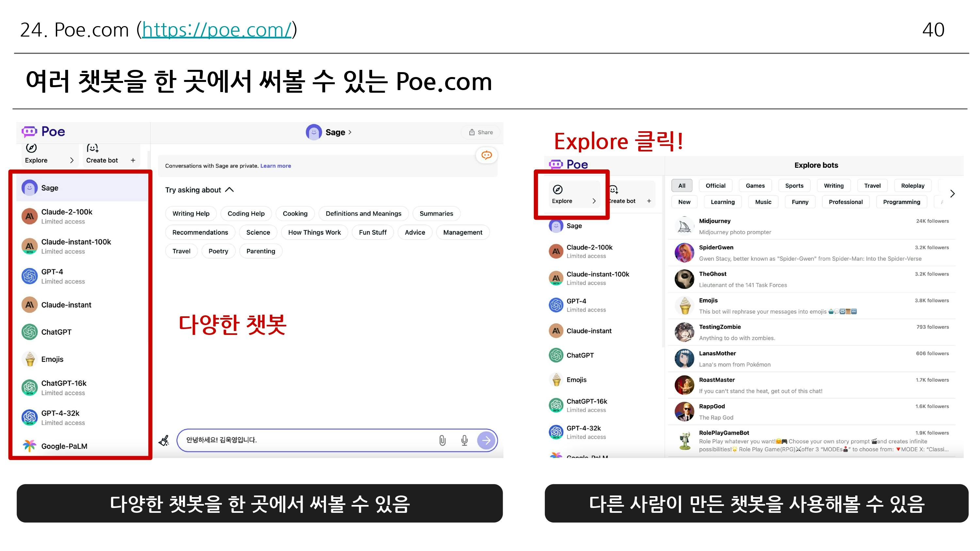The height and width of the screenshot is (551, 980).
Task: Choose the Definitions and Meanings chip
Action: pyautogui.click(x=363, y=213)
